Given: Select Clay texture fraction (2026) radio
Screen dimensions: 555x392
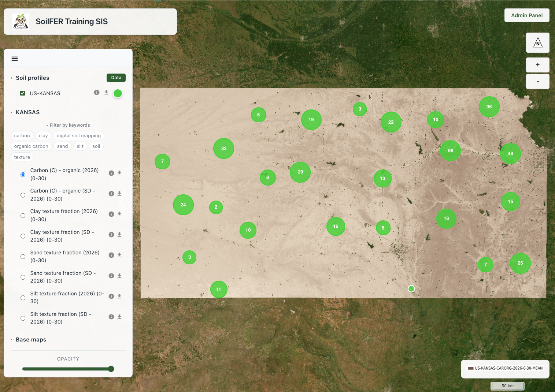Looking at the screenshot, I should 23,216.
